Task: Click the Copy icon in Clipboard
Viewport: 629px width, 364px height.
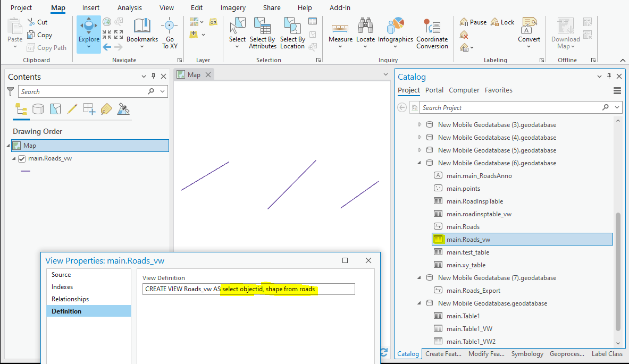Action: point(31,35)
